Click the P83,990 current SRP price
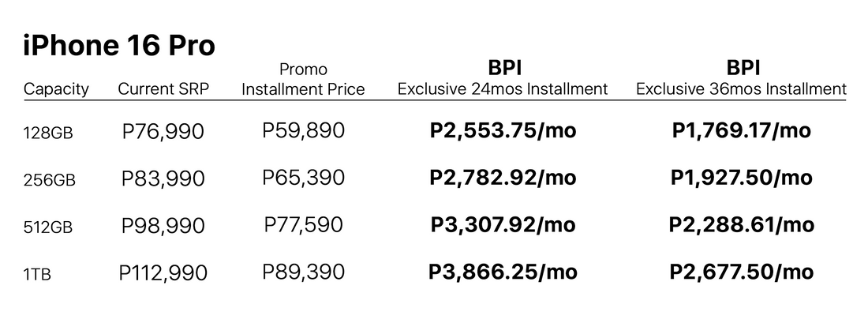 coord(163,179)
